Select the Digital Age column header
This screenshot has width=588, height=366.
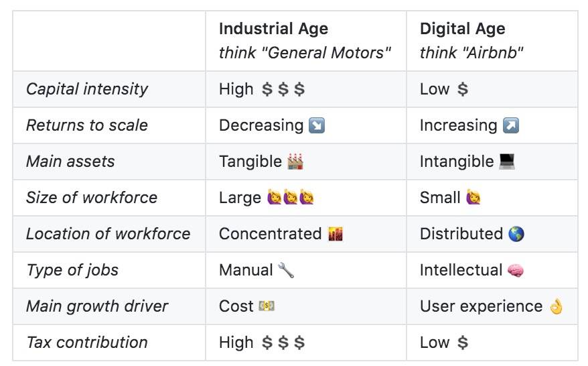coord(462,29)
